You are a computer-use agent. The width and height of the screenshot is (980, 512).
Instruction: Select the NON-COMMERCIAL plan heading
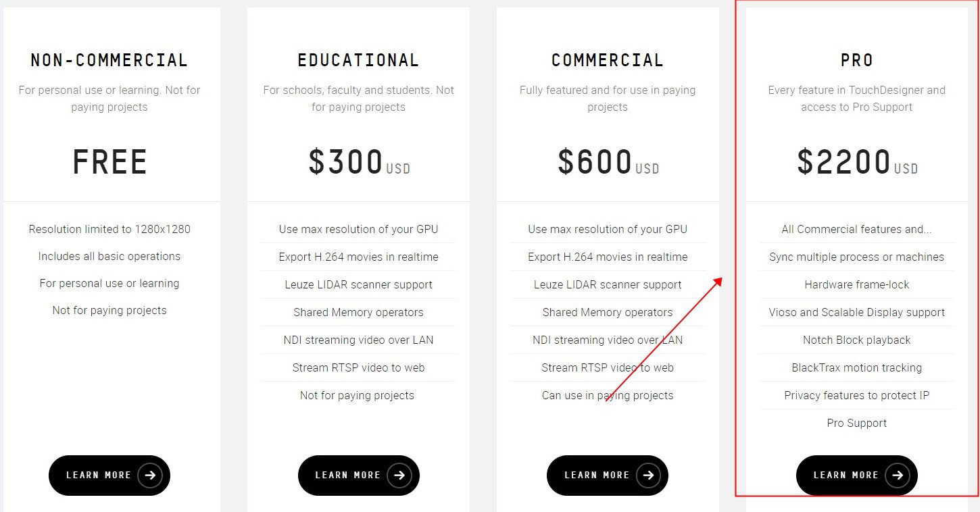coord(109,60)
